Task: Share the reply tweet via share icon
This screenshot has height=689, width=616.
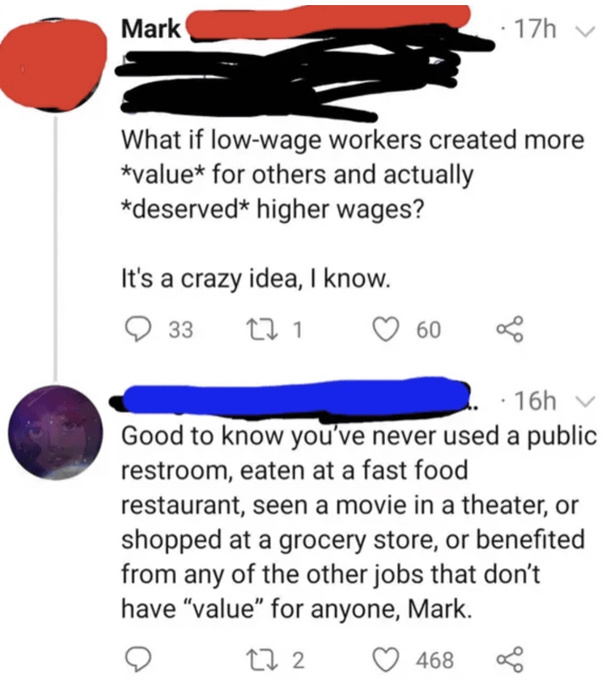Action: [509, 659]
